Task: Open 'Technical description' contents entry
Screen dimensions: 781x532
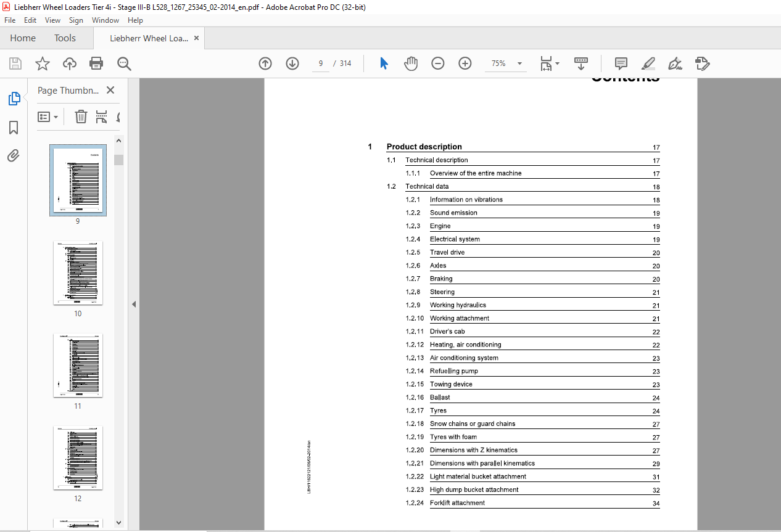Action: (437, 160)
